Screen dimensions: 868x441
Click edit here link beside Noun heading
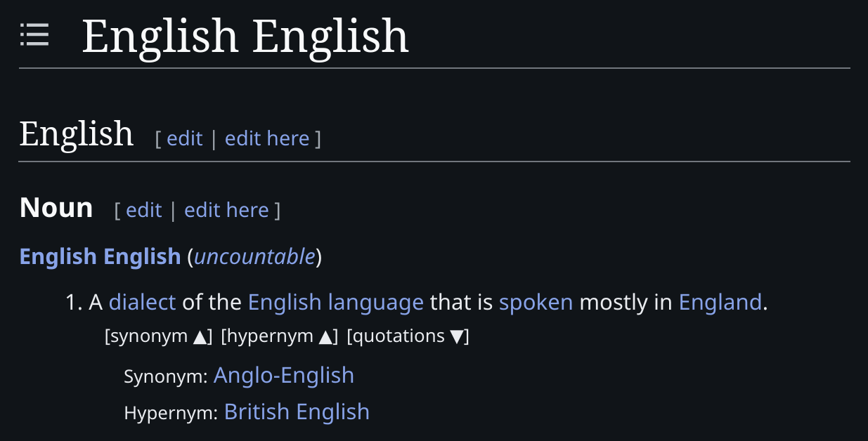(x=226, y=210)
